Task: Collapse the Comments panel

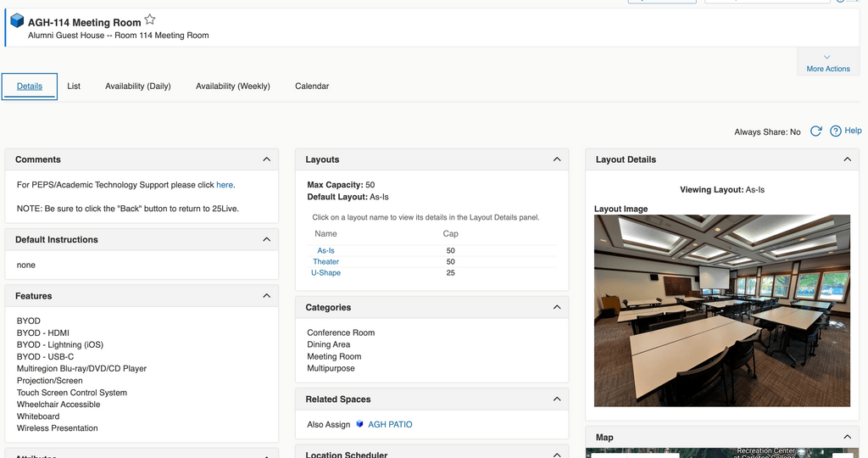Action: coord(266,159)
